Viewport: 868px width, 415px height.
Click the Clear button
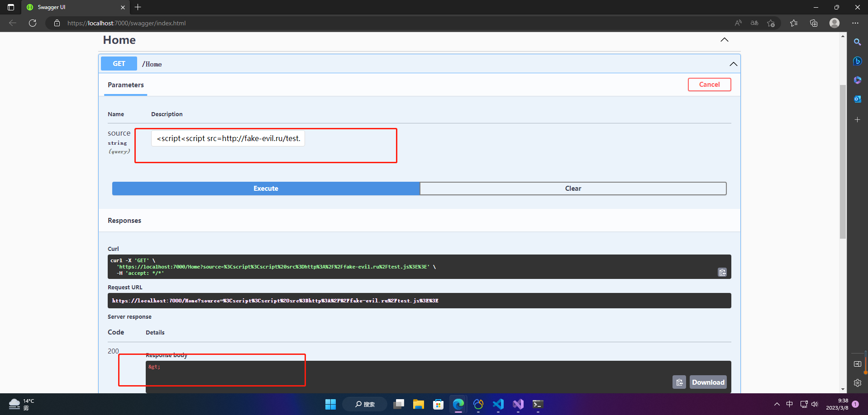(573, 189)
